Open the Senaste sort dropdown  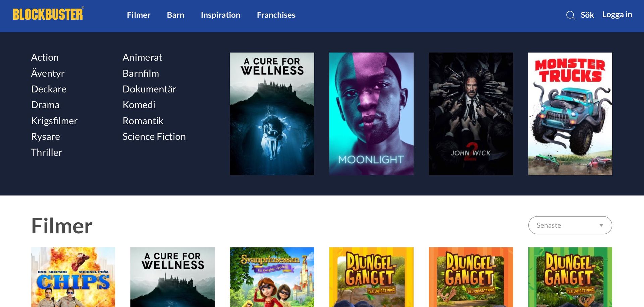570,225
